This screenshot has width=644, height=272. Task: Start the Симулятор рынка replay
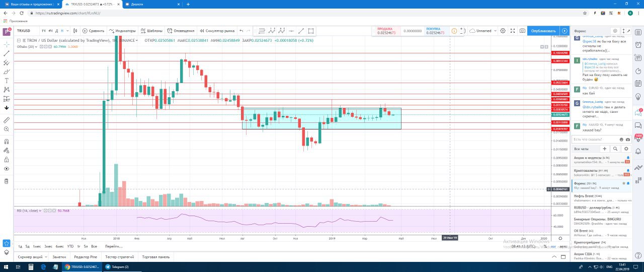[x=217, y=31]
